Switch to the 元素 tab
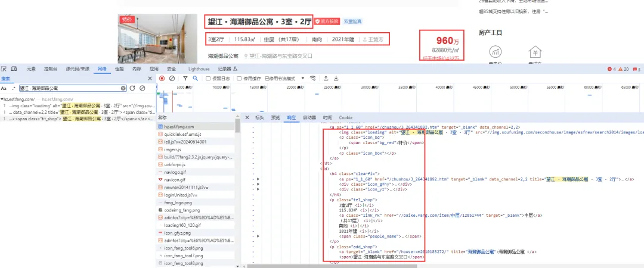 click(x=31, y=69)
